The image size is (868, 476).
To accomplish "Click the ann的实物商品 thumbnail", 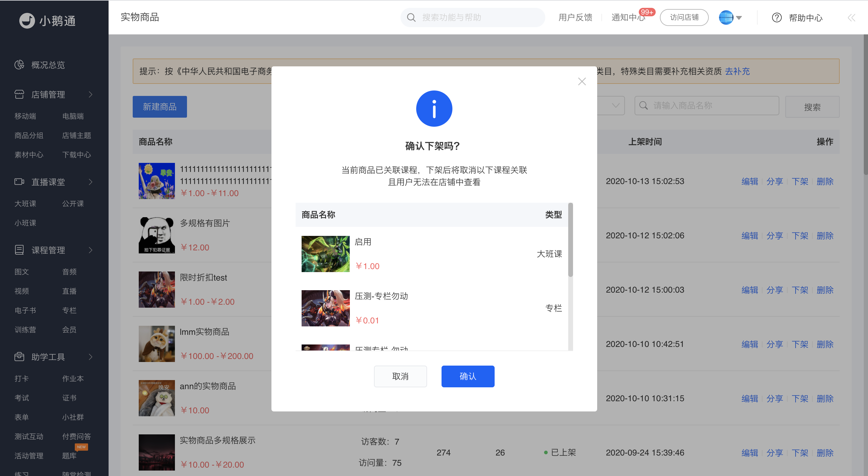I will pos(157,398).
